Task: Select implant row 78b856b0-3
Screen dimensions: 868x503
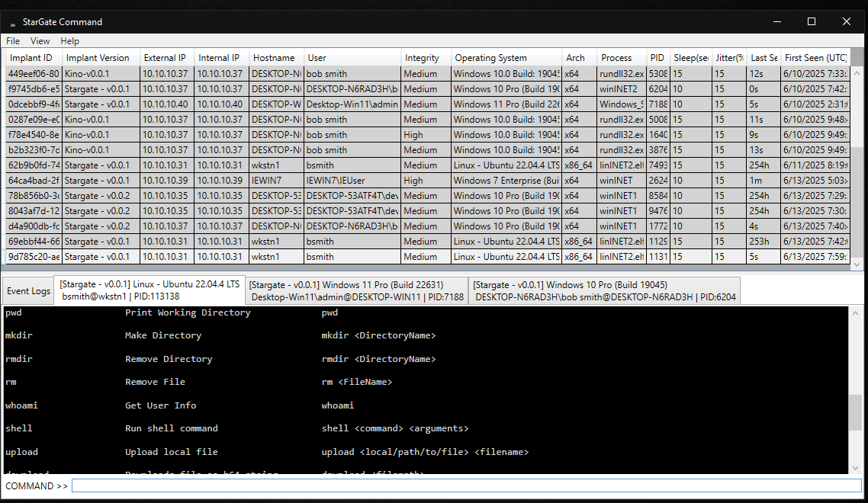Action: coord(427,195)
